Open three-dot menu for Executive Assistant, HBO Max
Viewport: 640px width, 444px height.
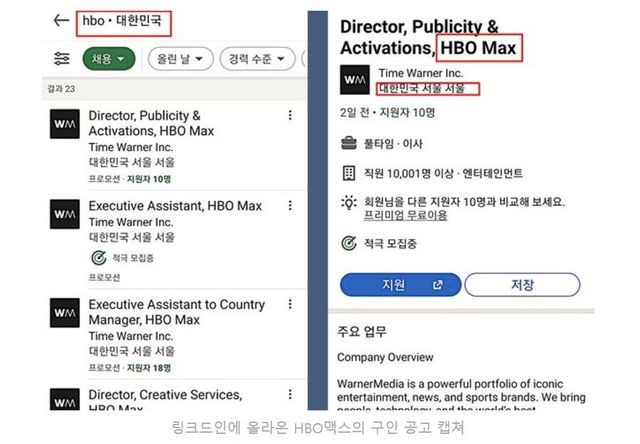point(291,206)
